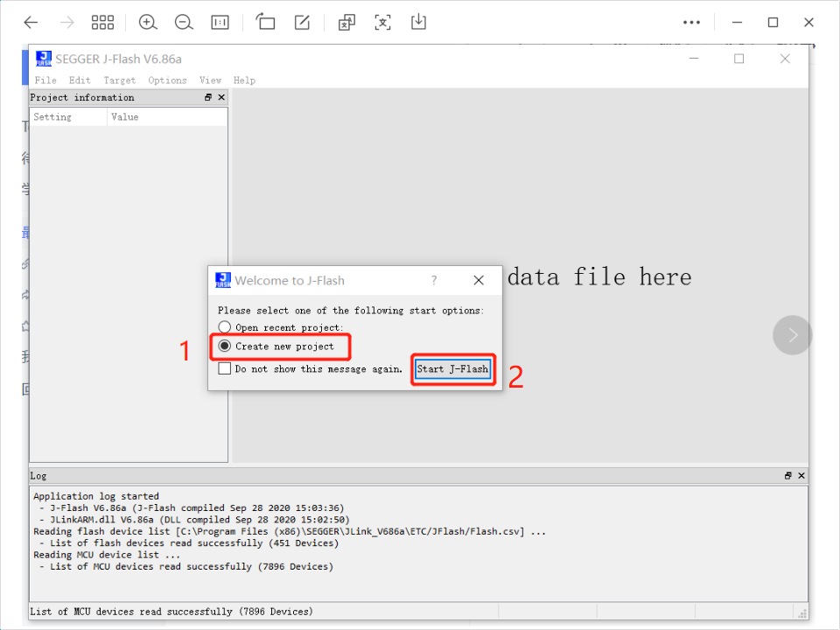840x630 pixels.
Task: Zoom in with the magnifier plus icon
Action: [x=148, y=23]
